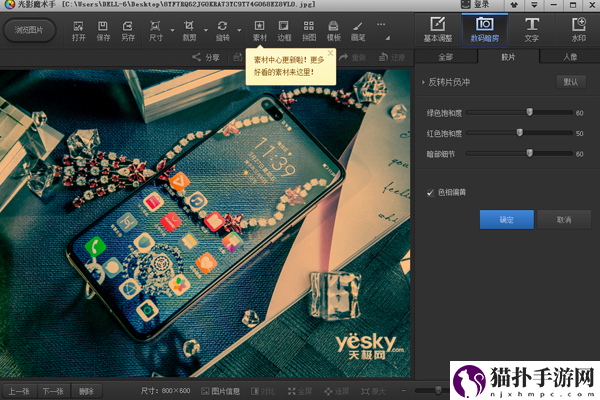
Task: Click the 登录 login button
Action: (x=475, y=5)
